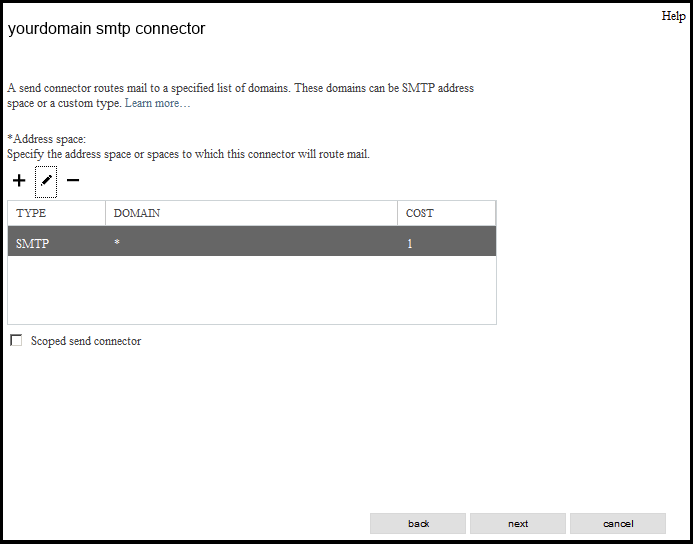Add a new address space with plus icon

pos(19,181)
